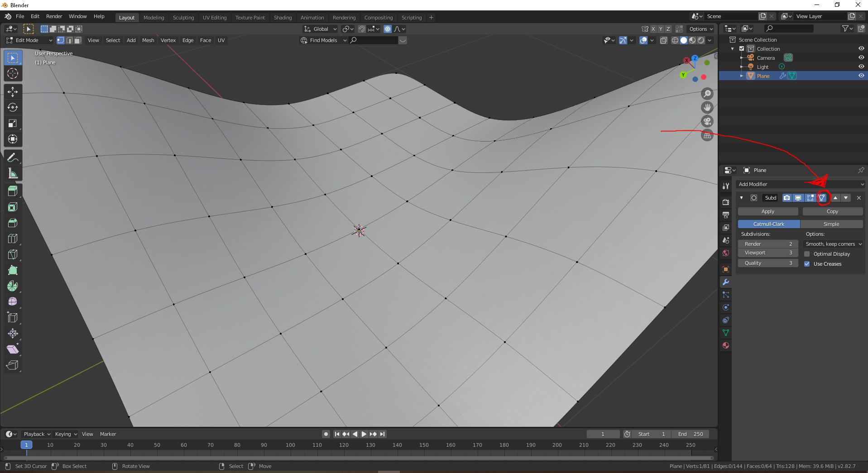The width and height of the screenshot is (868, 473).
Task: Disable the Use Creases checkbox
Action: tap(806, 264)
